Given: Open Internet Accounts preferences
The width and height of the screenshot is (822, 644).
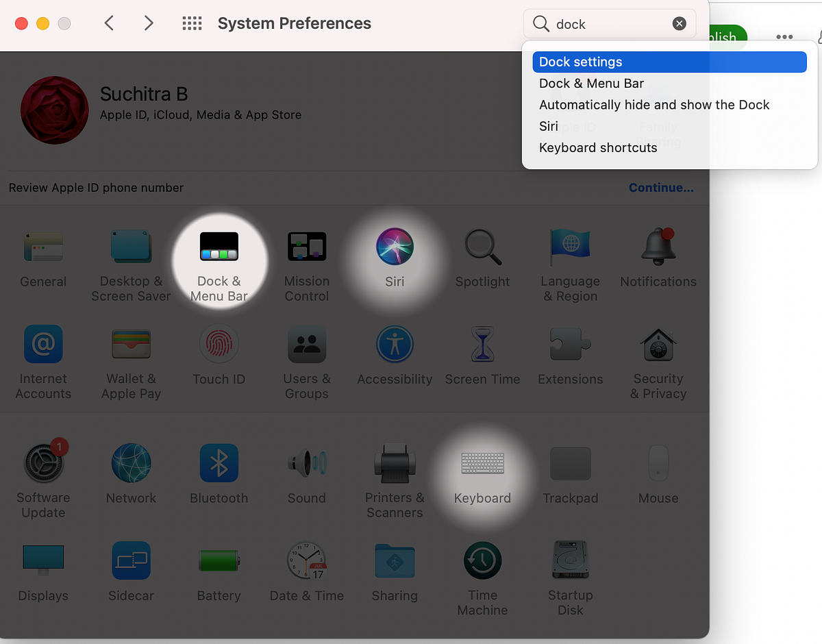Looking at the screenshot, I should (43, 363).
